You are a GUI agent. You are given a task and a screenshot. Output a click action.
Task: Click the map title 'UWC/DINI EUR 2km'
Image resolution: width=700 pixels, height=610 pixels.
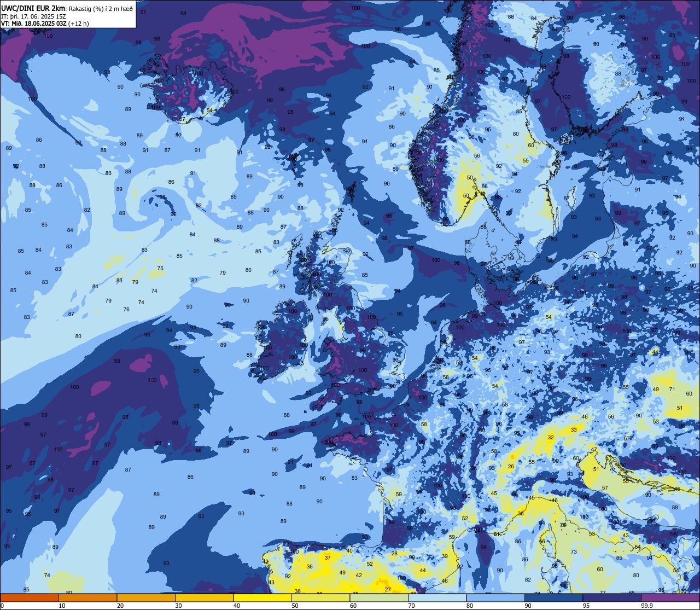click(34, 8)
